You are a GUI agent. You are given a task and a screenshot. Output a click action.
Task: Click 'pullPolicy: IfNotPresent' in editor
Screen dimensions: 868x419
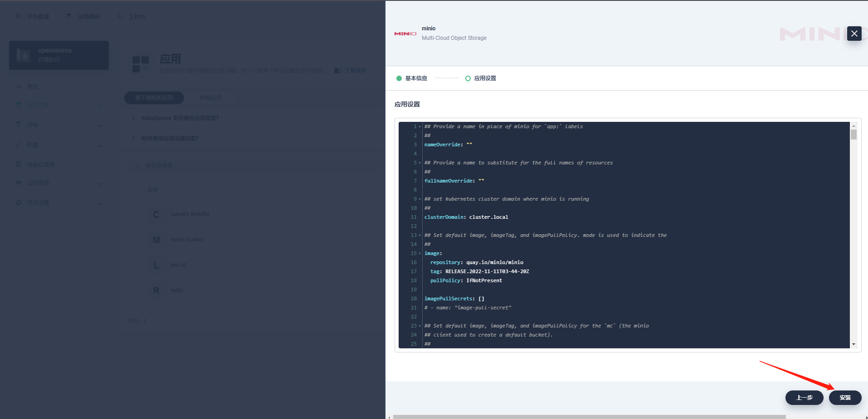(x=466, y=281)
